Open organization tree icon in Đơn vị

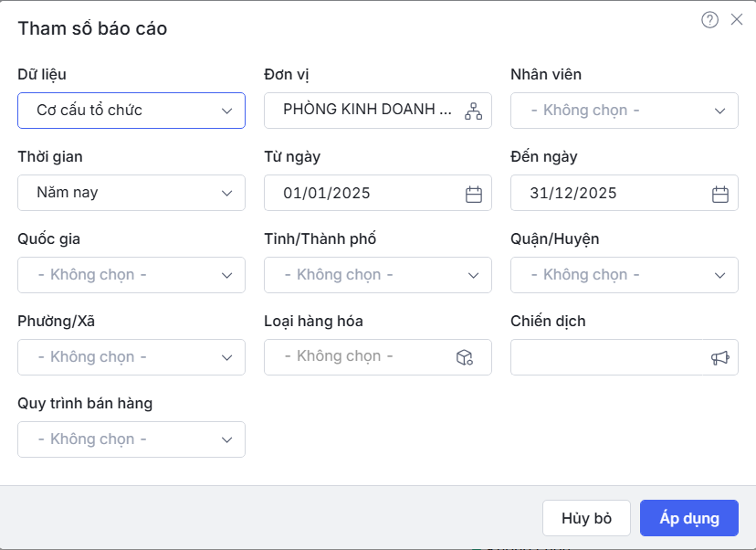point(473,111)
